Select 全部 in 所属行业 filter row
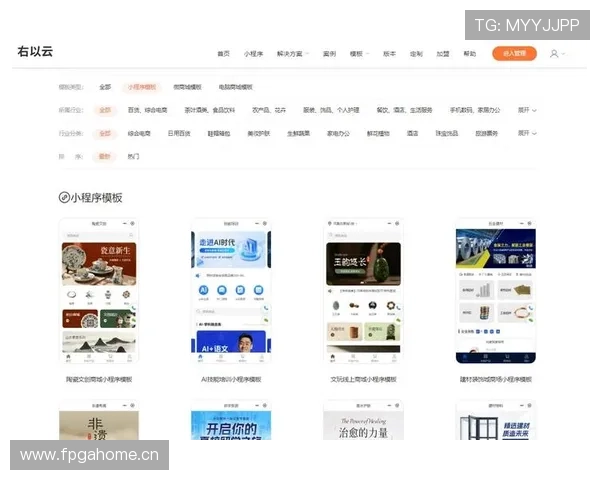This screenshot has width=600, height=480. tap(105, 110)
